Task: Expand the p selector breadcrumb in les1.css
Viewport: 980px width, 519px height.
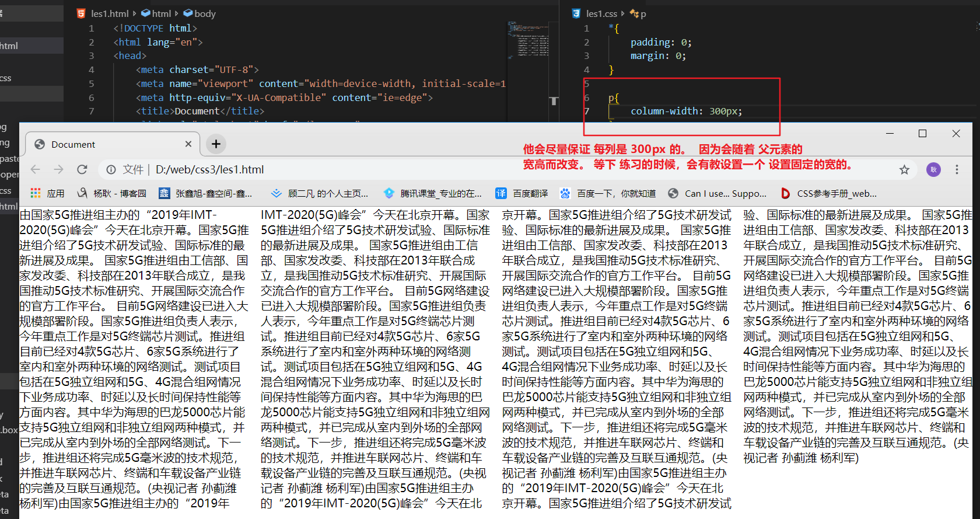Action: point(642,13)
